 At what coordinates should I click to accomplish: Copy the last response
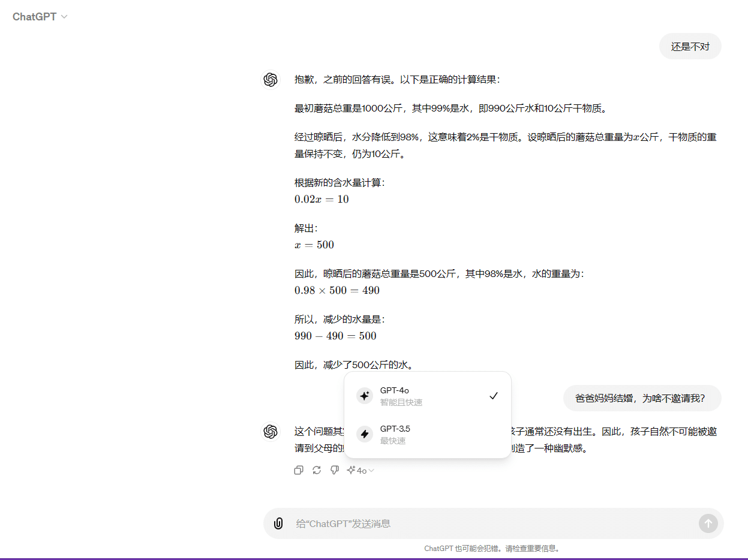point(299,471)
